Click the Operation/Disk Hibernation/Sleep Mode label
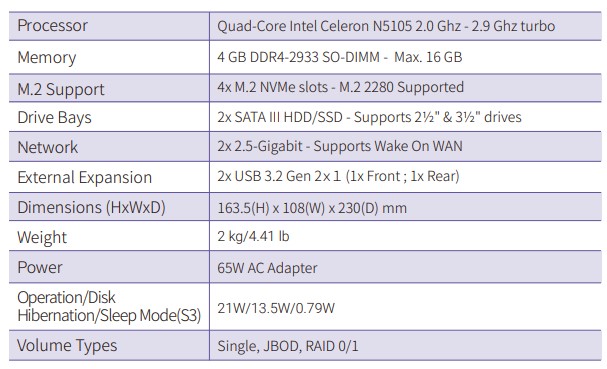This screenshot has height=369, width=607. (x=109, y=307)
